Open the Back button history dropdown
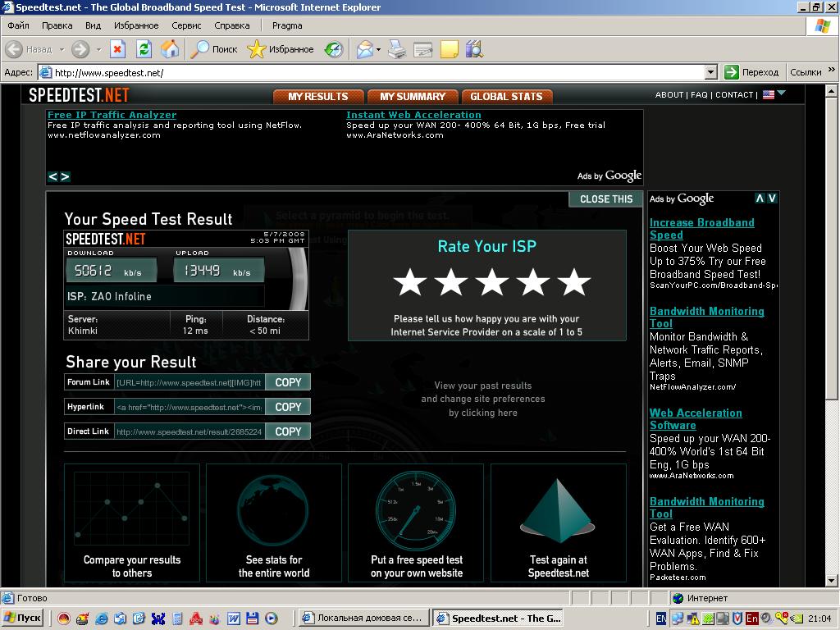 [x=62, y=50]
